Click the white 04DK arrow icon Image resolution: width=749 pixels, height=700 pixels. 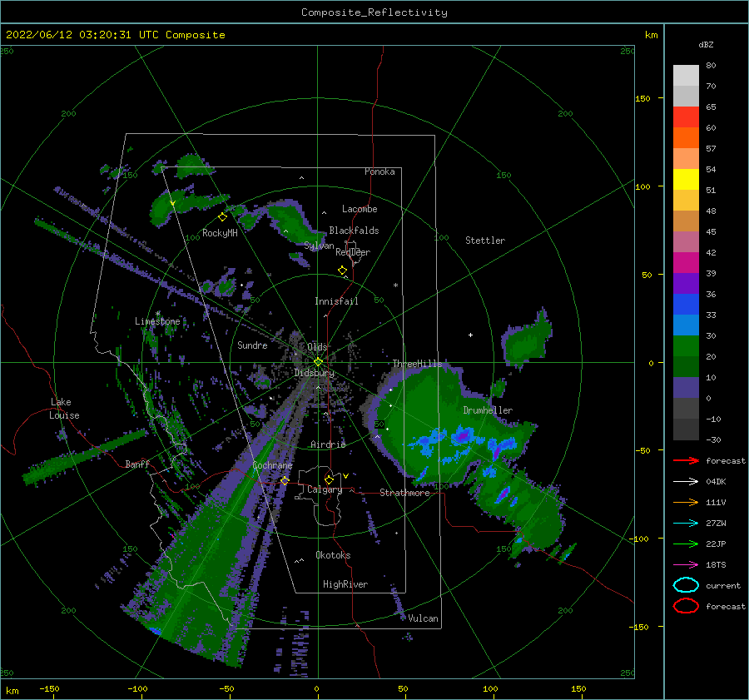click(686, 482)
